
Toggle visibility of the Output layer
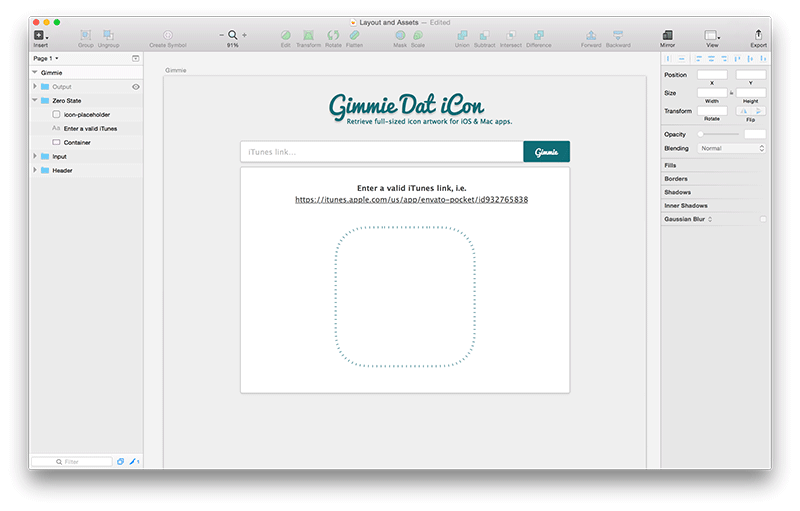click(x=136, y=87)
